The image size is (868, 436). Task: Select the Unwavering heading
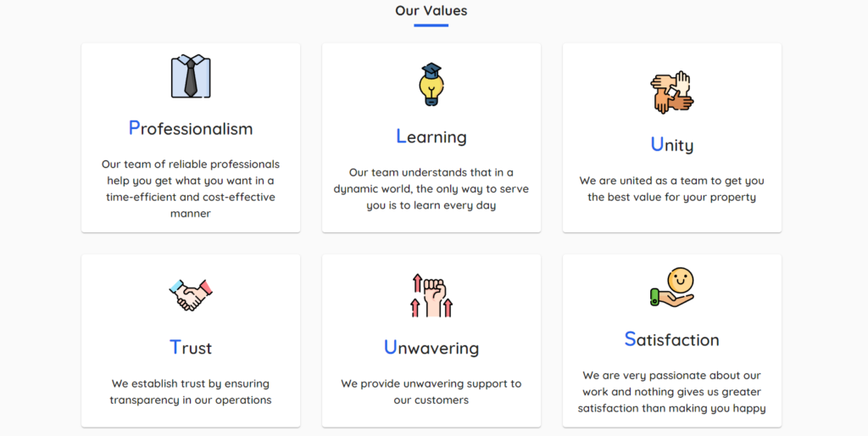click(431, 348)
